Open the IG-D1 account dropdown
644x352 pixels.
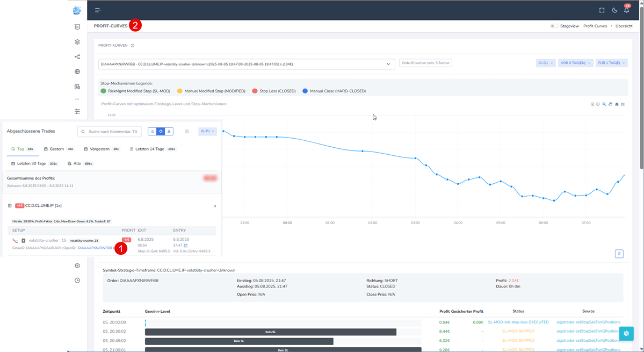(x=545, y=63)
